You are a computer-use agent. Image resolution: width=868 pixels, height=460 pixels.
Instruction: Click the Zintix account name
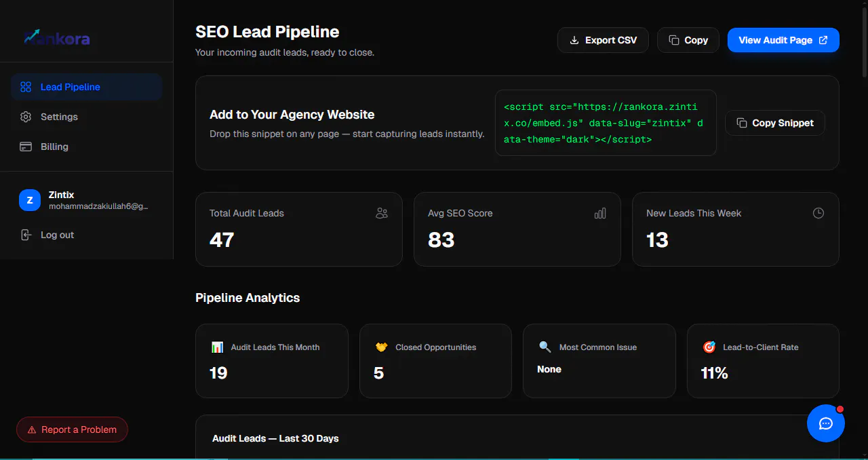[x=62, y=195]
